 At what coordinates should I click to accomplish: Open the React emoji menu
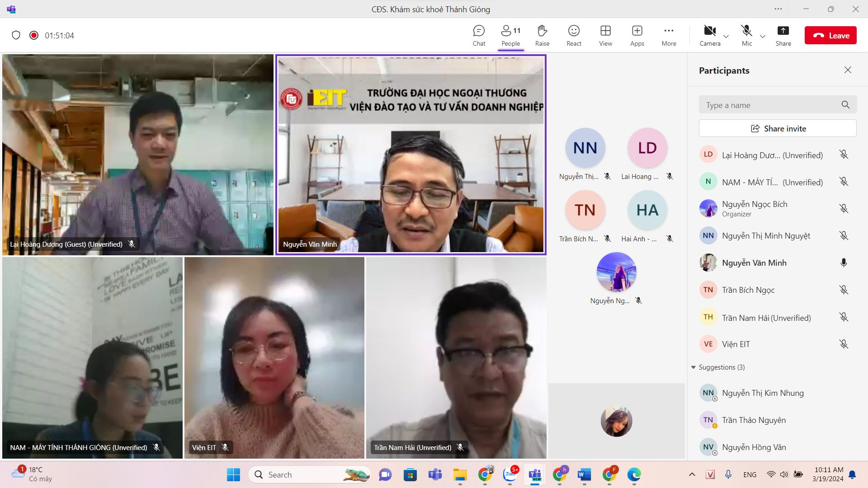(x=574, y=35)
